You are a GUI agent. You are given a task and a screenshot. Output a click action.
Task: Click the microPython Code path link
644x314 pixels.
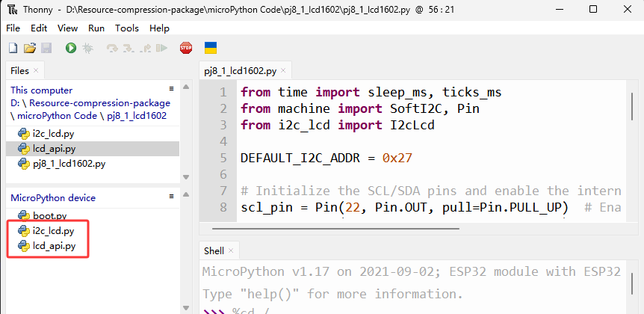pos(57,116)
